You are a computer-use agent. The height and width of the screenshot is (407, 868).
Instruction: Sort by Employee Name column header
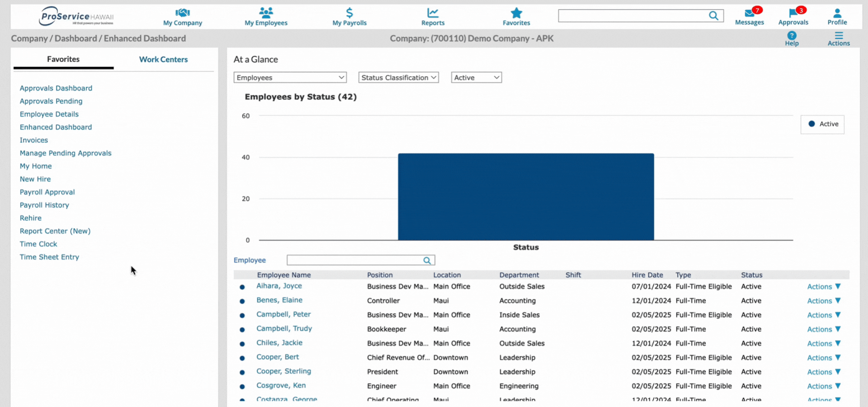point(284,275)
